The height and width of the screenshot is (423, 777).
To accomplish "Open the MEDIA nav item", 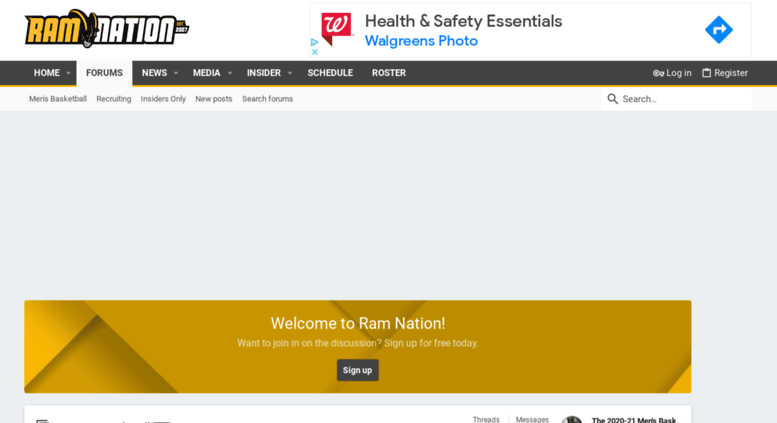I will [206, 73].
